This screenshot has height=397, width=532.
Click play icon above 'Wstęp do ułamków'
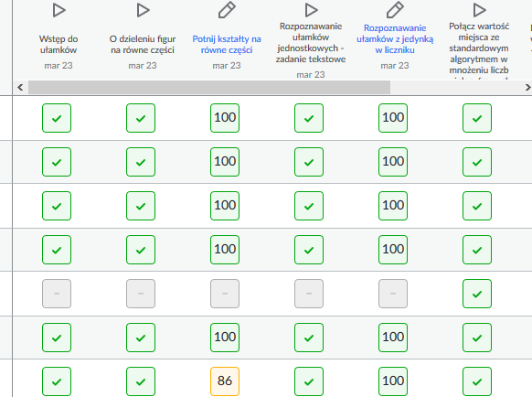(59, 10)
